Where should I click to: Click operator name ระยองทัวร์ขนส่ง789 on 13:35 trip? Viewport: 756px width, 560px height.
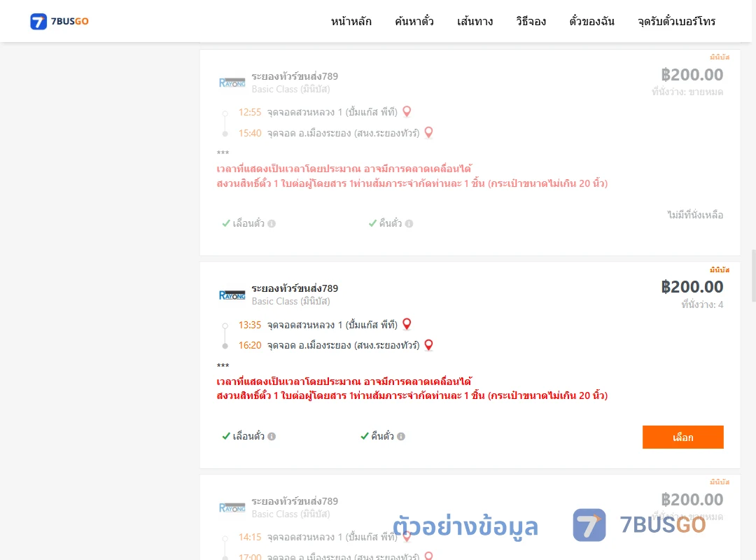pyautogui.click(x=295, y=288)
